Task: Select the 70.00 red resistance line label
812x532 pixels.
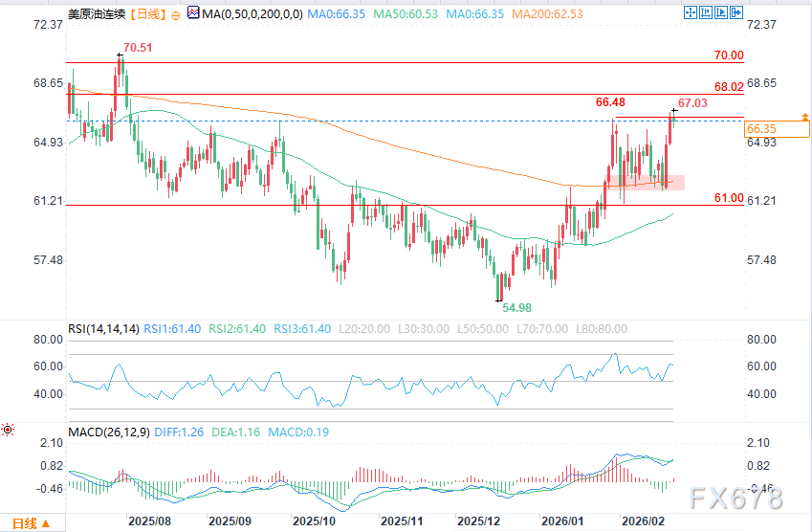Action: (x=728, y=55)
